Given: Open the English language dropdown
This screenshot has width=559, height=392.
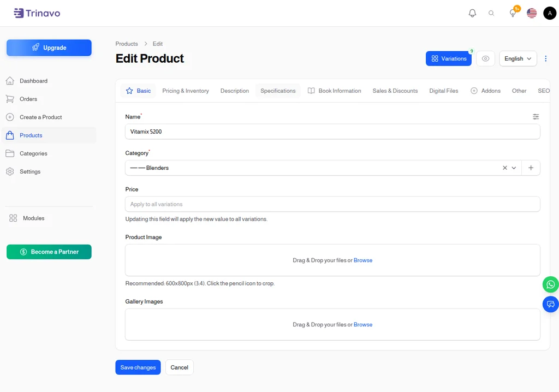Looking at the screenshot, I should [x=518, y=58].
